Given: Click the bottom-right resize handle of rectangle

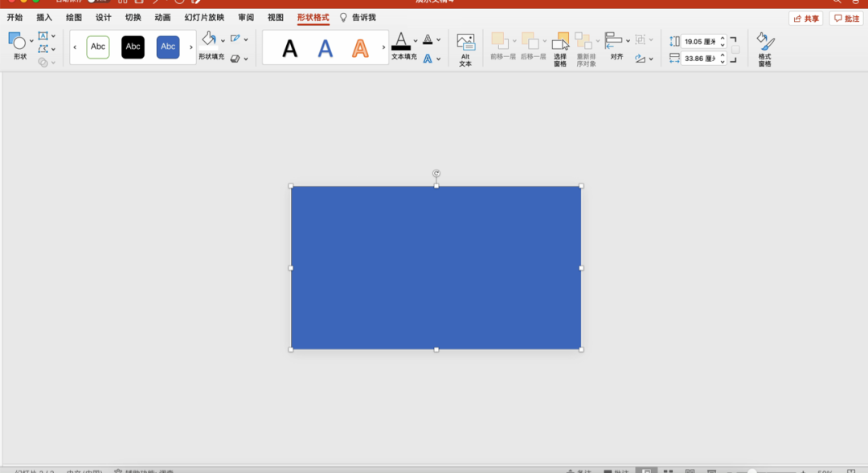Looking at the screenshot, I should 581,349.
